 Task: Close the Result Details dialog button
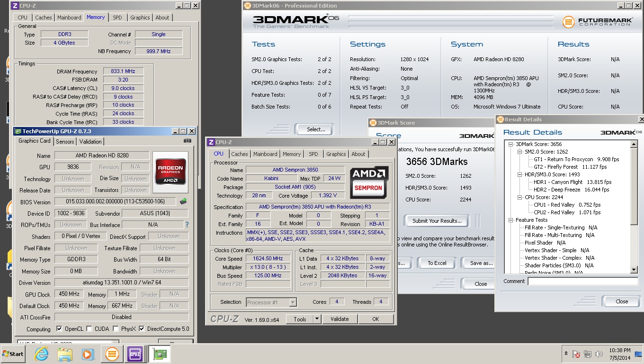click(622, 301)
